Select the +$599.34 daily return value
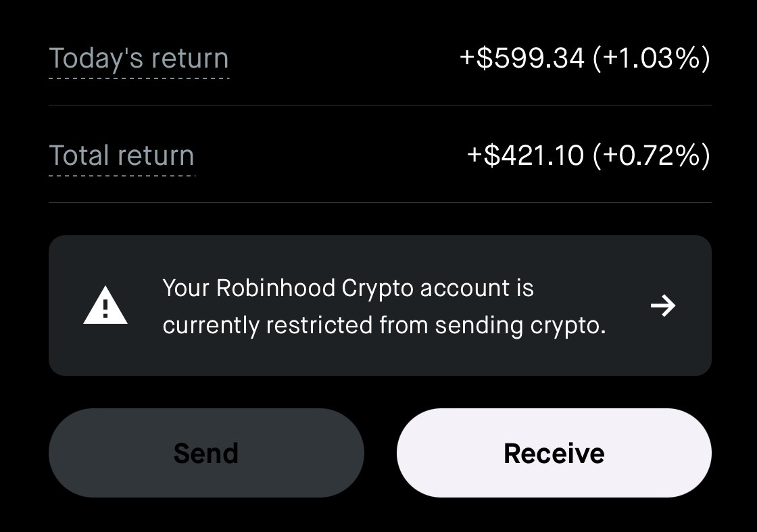 pyautogui.click(x=520, y=58)
